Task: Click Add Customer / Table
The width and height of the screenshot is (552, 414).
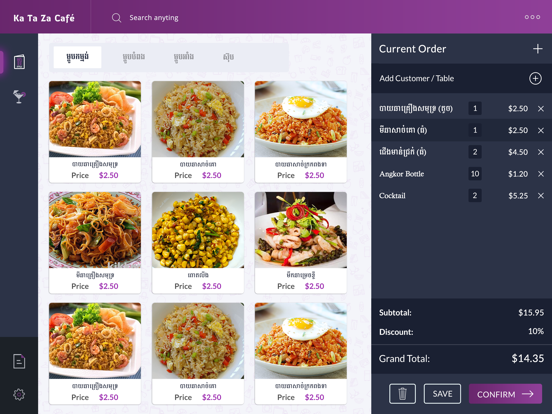Action: (416, 78)
